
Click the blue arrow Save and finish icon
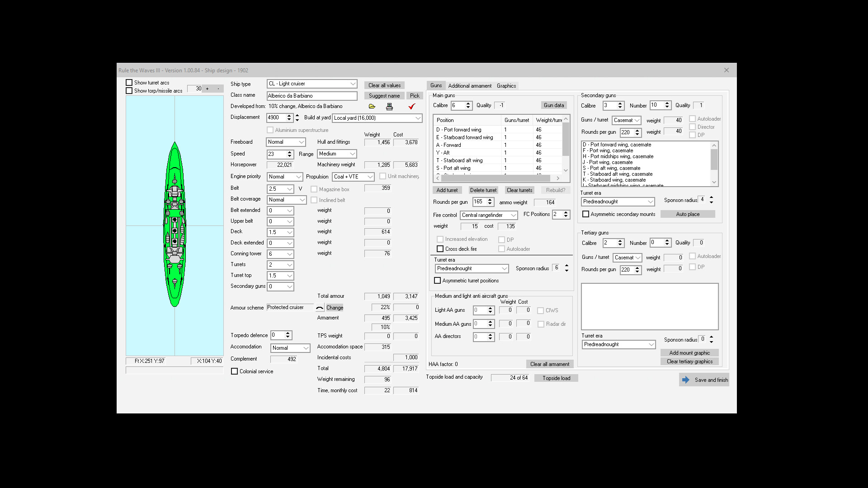[x=685, y=380]
